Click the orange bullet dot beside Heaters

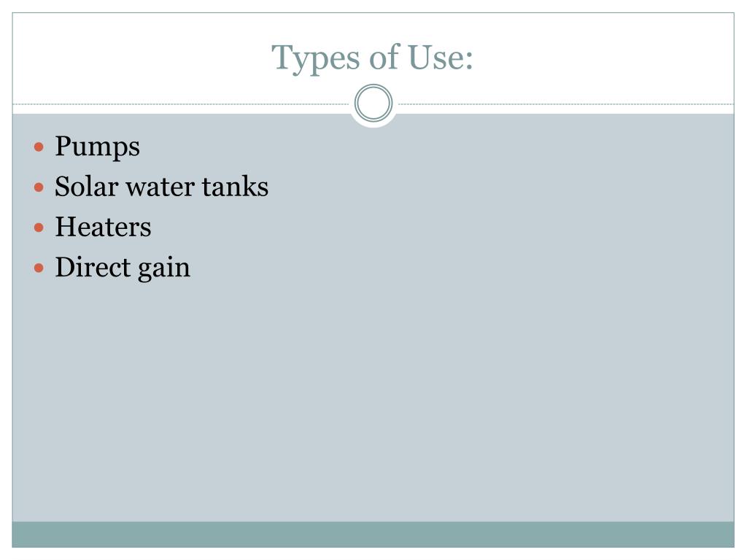tap(39, 227)
